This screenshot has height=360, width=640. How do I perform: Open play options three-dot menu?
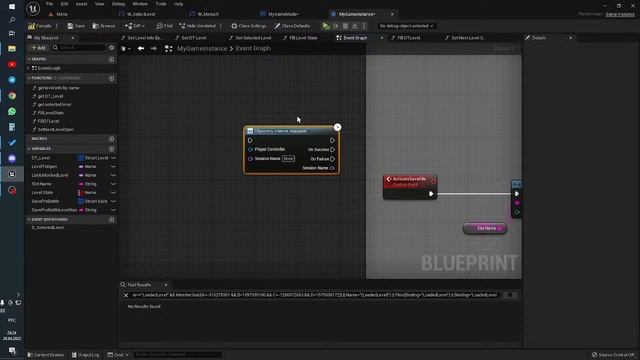tap(364, 26)
